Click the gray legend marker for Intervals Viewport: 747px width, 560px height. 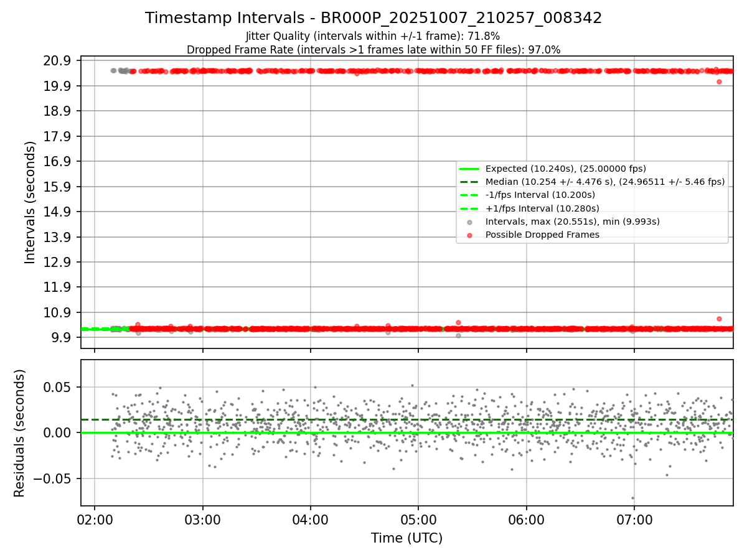point(469,222)
